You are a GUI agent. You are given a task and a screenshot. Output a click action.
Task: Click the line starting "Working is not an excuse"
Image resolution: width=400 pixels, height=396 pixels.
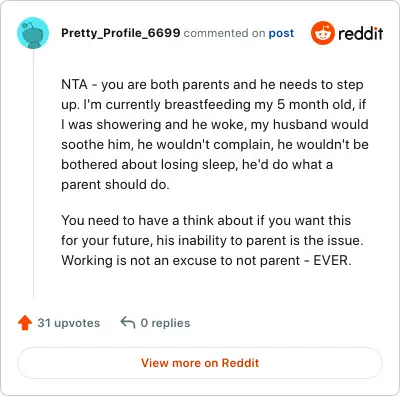click(x=206, y=260)
